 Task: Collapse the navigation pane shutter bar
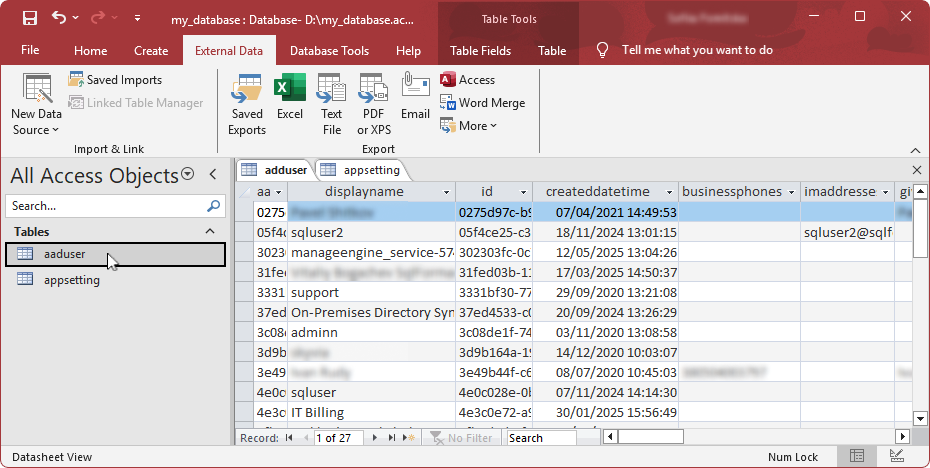(213, 174)
